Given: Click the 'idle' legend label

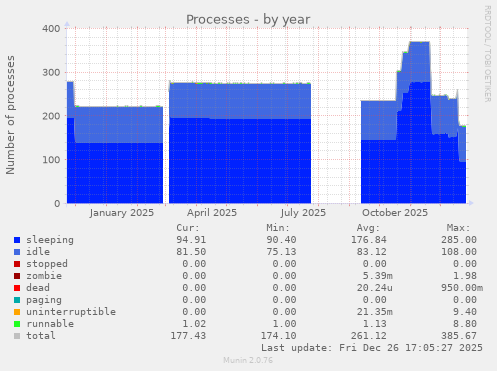Looking at the screenshot, I should click(x=38, y=252).
